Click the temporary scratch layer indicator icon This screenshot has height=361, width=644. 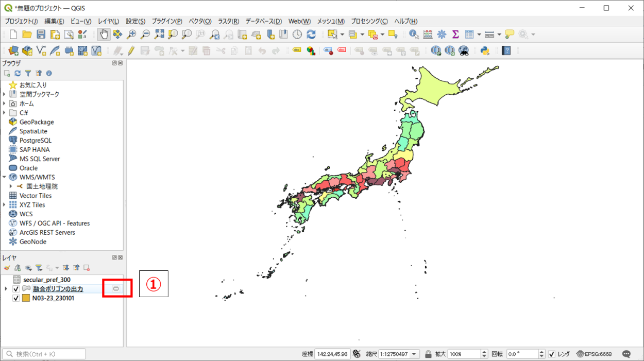point(116,289)
